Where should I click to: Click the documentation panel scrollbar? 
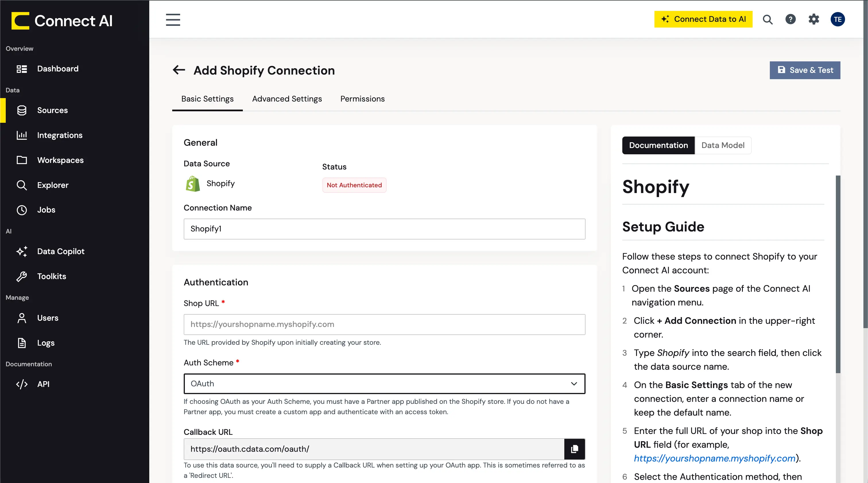point(838,274)
